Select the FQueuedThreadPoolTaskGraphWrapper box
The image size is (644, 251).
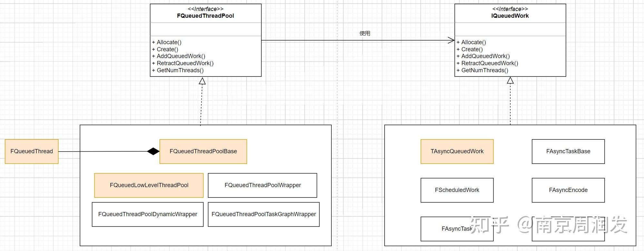click(x=264, y=214)
